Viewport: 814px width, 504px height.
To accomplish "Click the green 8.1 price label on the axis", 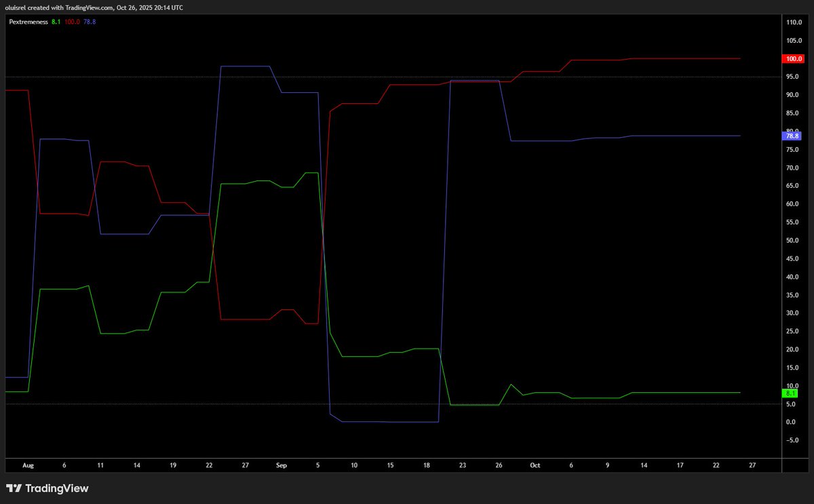I will 790,393.
